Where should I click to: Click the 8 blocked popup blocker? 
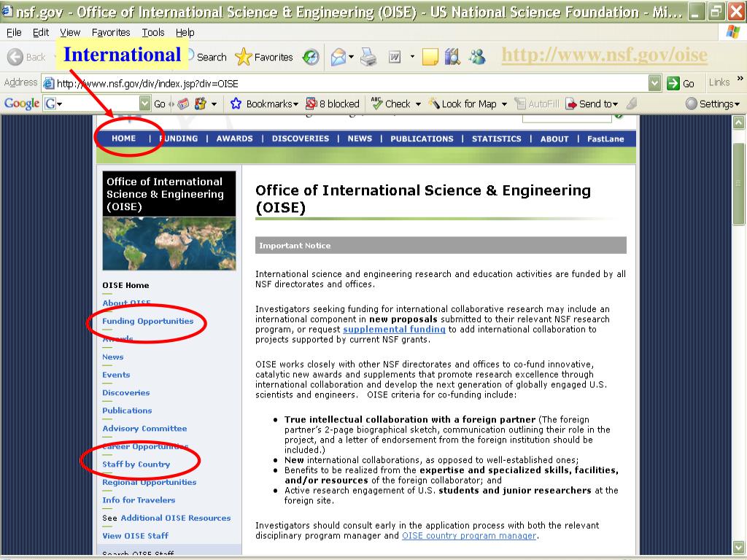pyautogui.click(x=333, y=104)
